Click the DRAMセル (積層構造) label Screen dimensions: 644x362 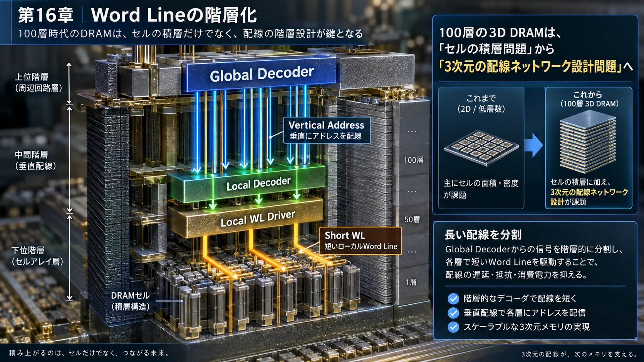click(130, 301)
